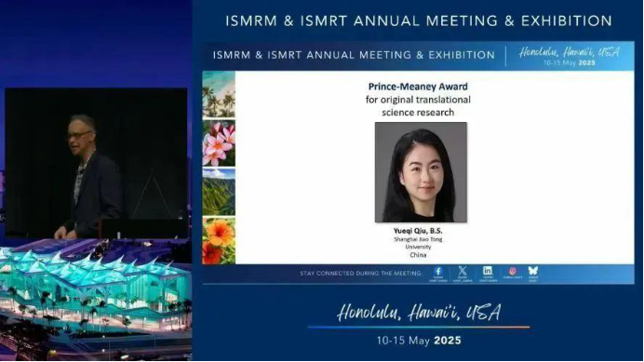Image resolution: width=644 pixels, height=362 pixels.
Task: Click the top ISMRM & ISMRT Annual Meeting title
Action: pyautogui.click(x=419, y=21)
